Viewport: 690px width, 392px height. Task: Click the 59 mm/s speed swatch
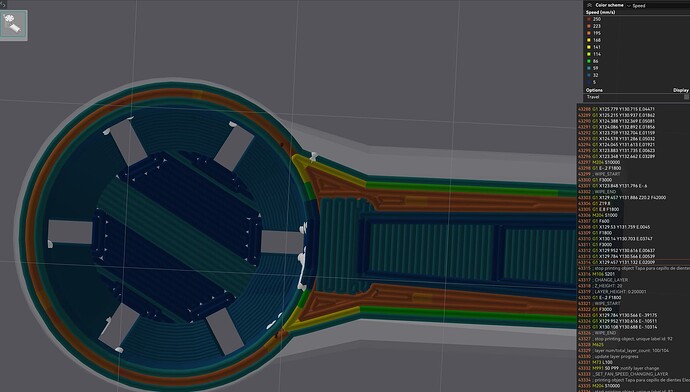589,68
